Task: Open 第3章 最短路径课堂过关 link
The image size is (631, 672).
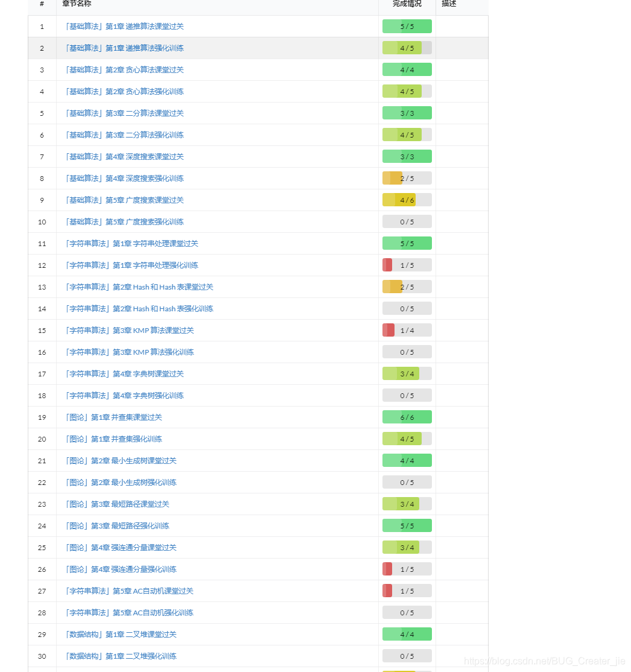Action: pos(116,504)
